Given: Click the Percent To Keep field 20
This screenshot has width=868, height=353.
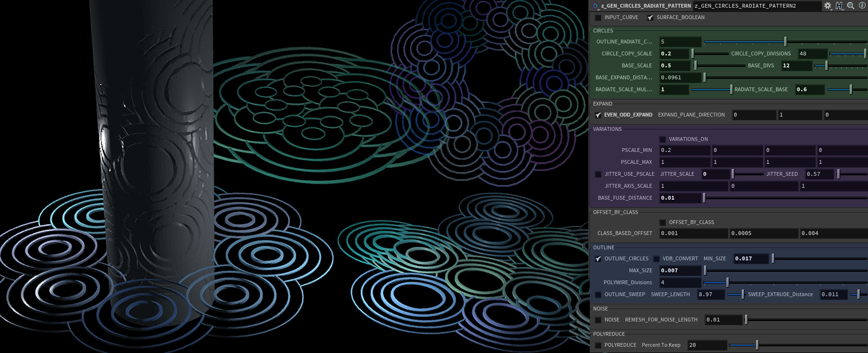Looking at the screenshot, I should point(707,345).
